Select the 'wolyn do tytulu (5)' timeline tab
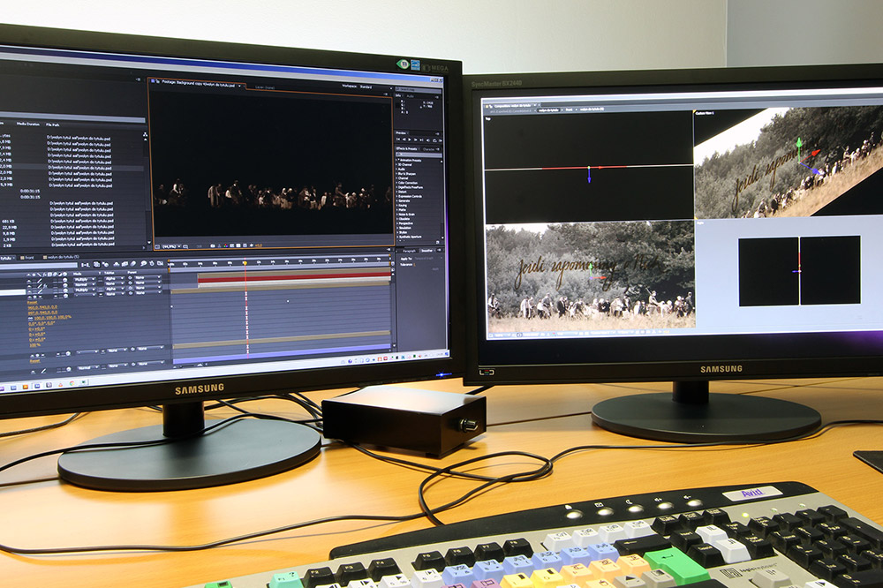The width and height of the screenshot is (883, 588). point(62,257)
